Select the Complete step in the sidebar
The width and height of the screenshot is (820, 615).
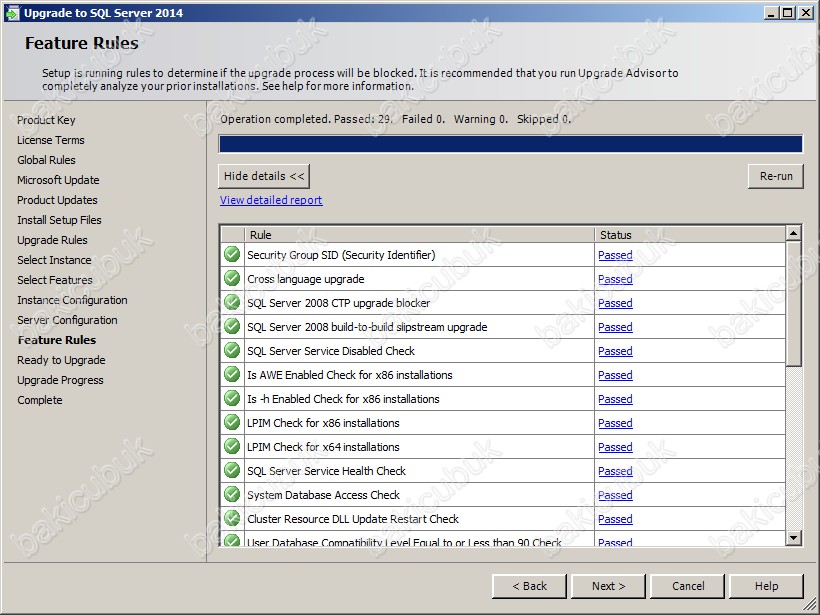tap(40, 400)
